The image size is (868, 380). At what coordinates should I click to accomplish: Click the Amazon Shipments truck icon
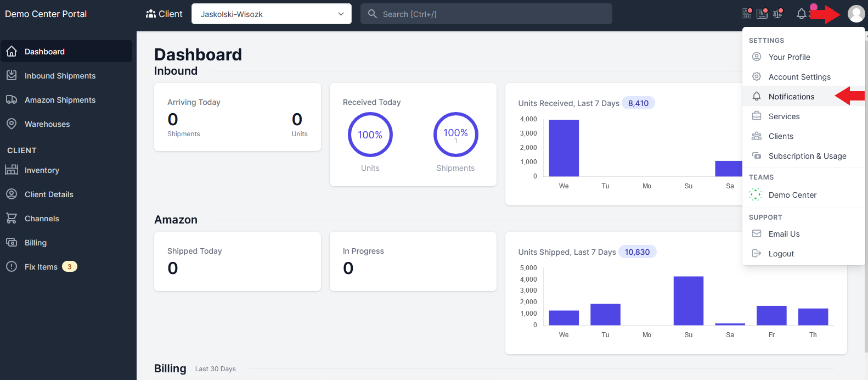tap(12, 99)
